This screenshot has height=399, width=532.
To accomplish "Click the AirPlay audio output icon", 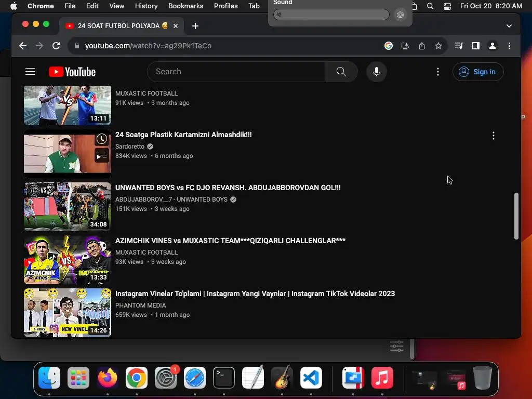I will (401, 15).
